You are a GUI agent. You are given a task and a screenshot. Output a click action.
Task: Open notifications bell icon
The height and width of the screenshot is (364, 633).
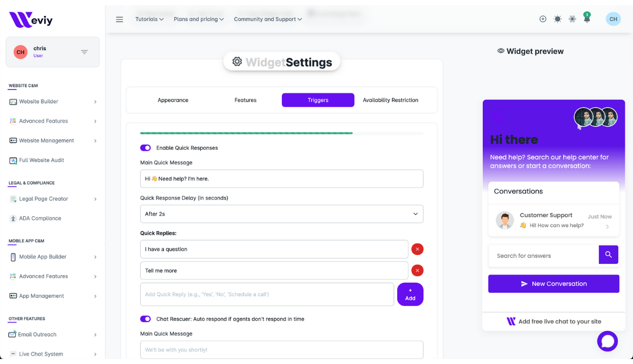[586, 19]
